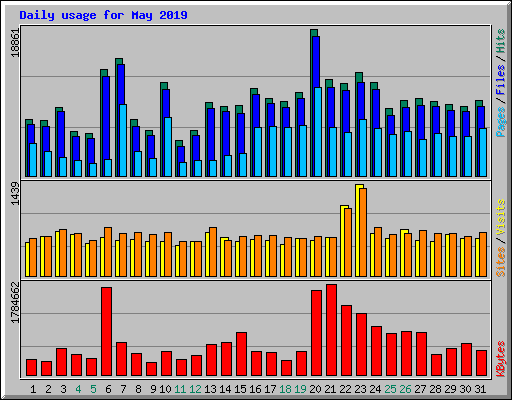Click the yellow Visits bar for day 26
The height and width of the screenshot is (400, 512).
[403, 253]
